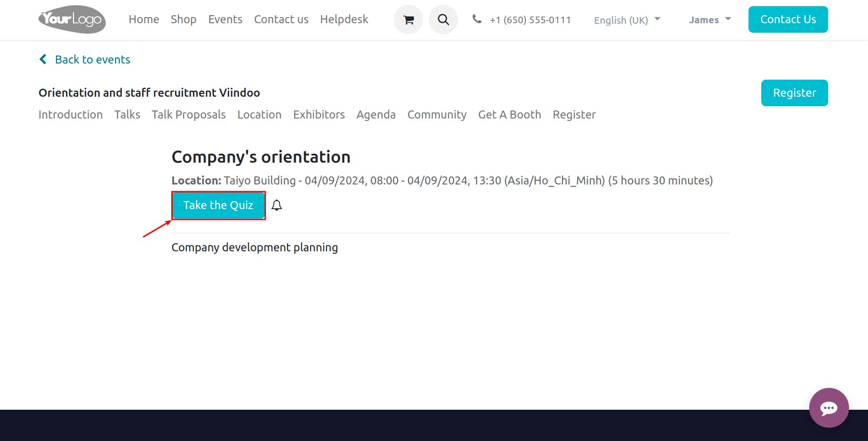The image size is (868, 441).
Task: Open the Shop menu item
Action: (184, 19)
